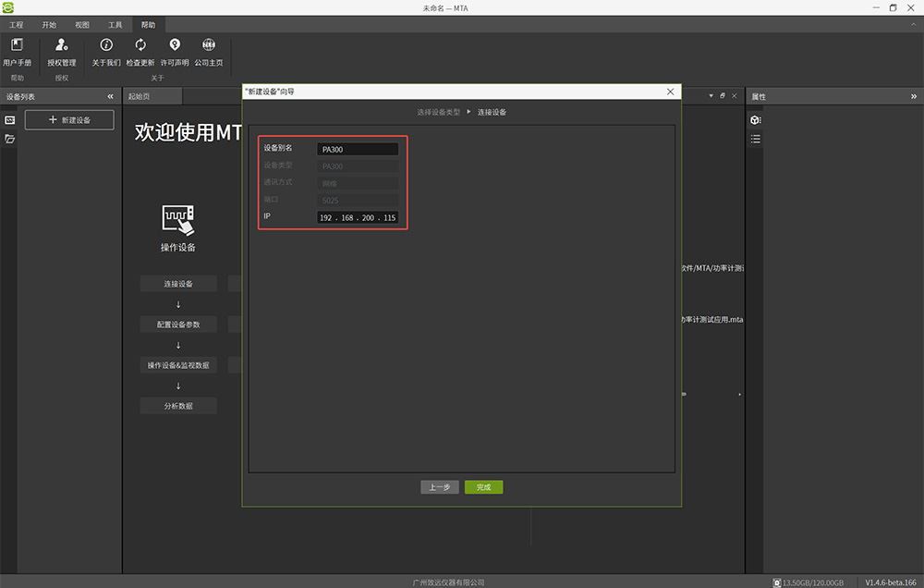
Task: Select the cube icon in properties panel
Action: (x=755, y=120)
